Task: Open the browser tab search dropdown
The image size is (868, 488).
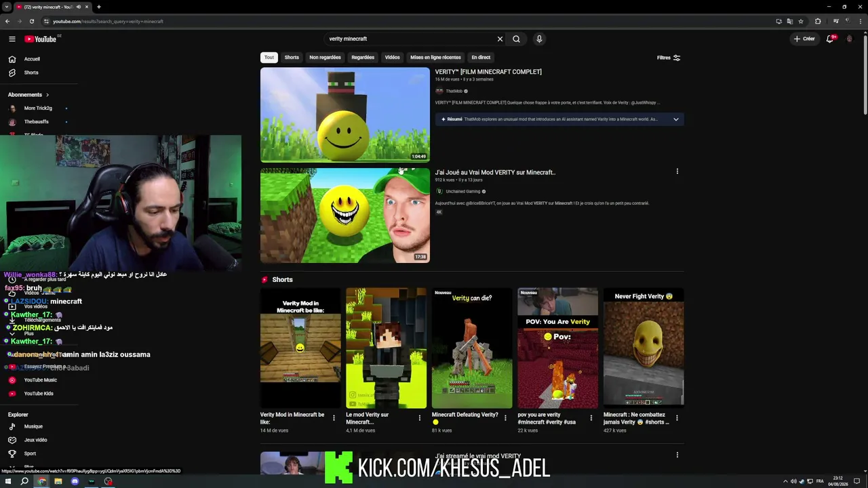Action: coord(7,7)
